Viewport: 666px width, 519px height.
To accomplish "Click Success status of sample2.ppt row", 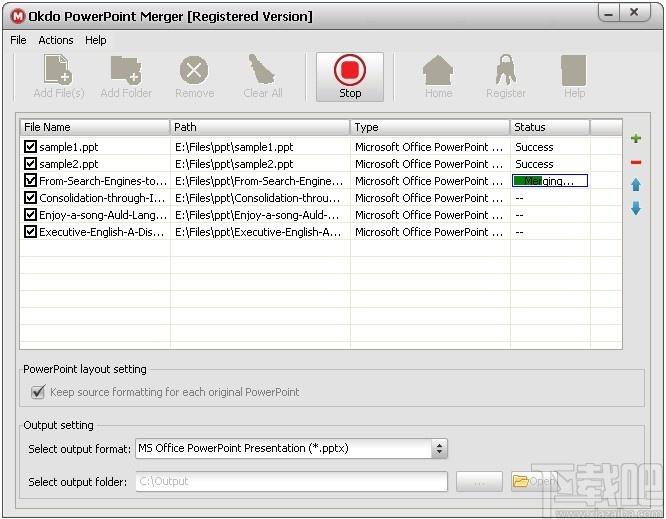I will pyautogui.click(x=534, y=164).
